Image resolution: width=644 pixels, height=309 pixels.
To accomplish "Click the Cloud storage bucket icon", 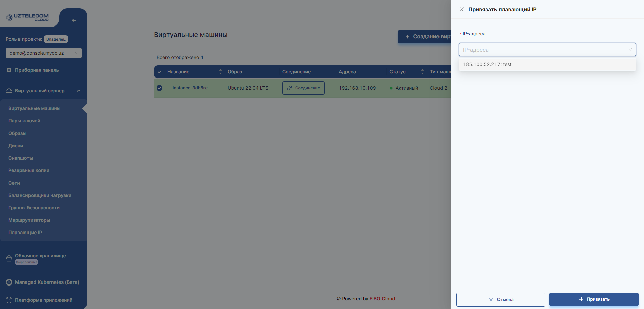I will point(9,259).
